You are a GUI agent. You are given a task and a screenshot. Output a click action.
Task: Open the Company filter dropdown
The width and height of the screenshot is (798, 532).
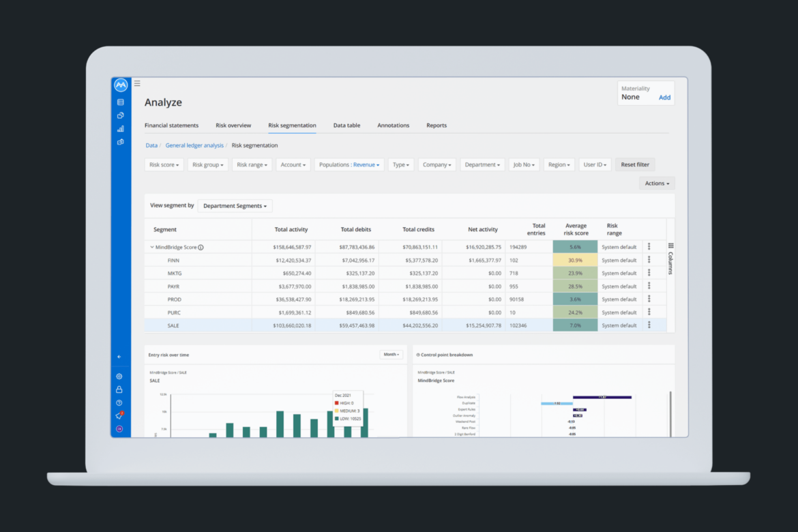pos(437,164)
